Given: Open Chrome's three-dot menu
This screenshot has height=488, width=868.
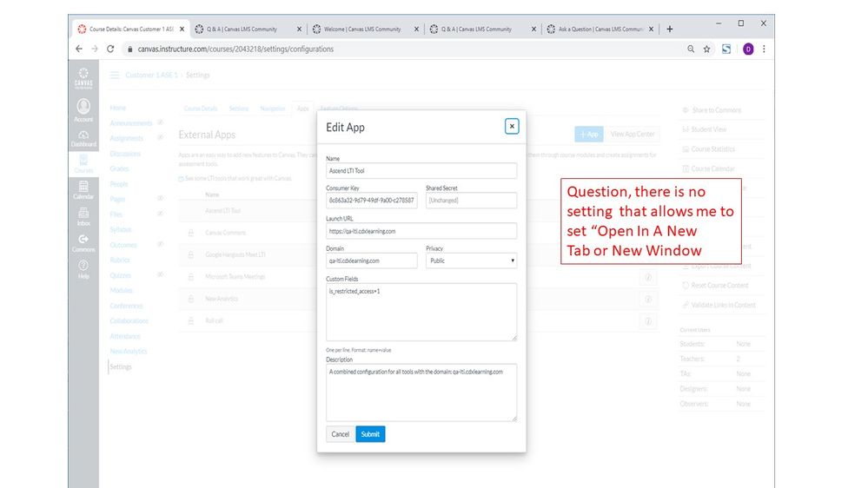Looking at the screenshot, I should (x=764, y=49).
